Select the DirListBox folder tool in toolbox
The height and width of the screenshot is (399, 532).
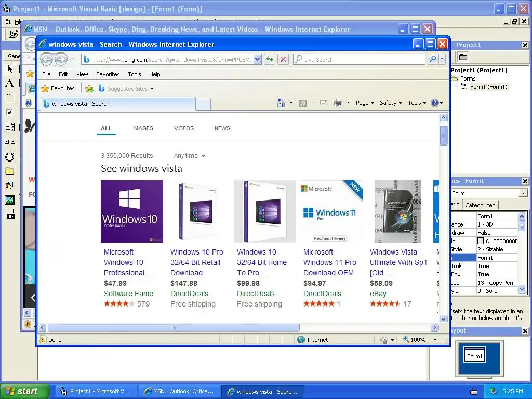10,171
